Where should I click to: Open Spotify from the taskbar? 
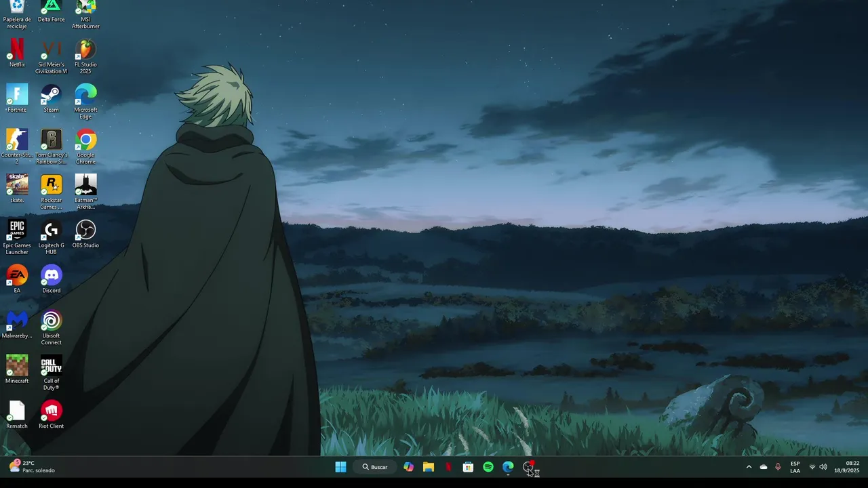coord(488,467)
